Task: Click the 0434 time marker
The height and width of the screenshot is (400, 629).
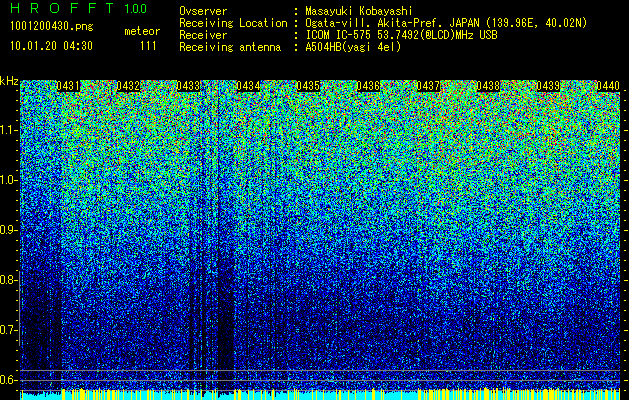Action: coord(248,86)
